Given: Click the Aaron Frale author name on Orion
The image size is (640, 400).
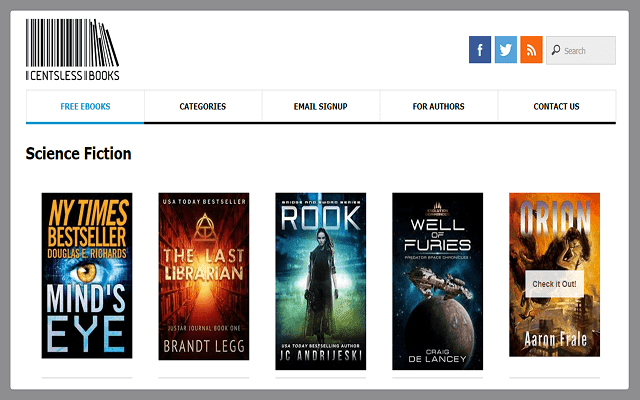Looking at the screenshot, I should click(x=554, y=341).
